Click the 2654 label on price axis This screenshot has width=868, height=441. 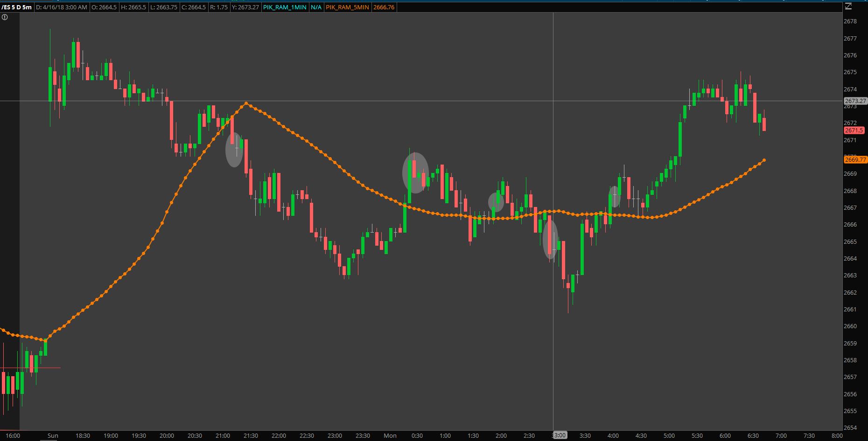pos(850,428)
